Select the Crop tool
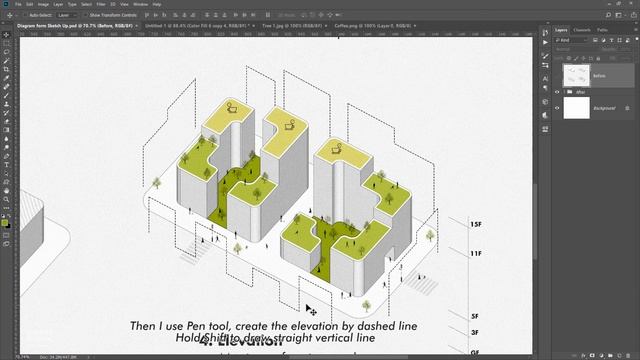 [x=6, y=69]
